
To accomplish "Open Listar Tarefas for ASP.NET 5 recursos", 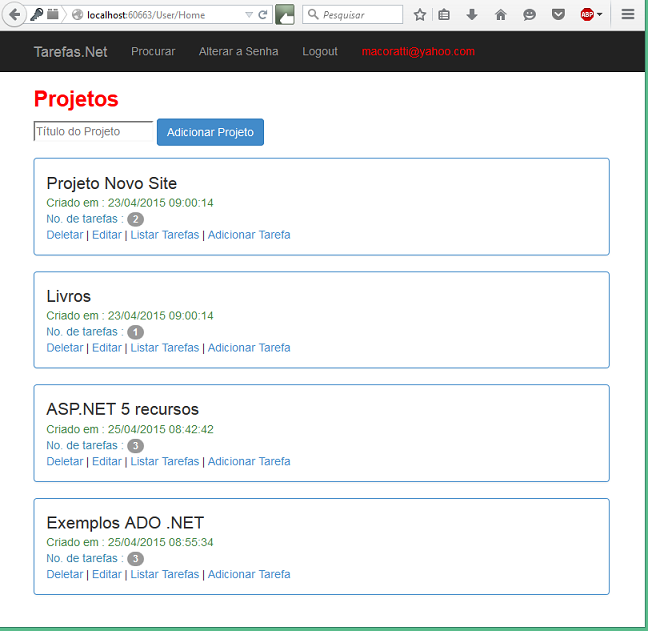I will [164, 461].
